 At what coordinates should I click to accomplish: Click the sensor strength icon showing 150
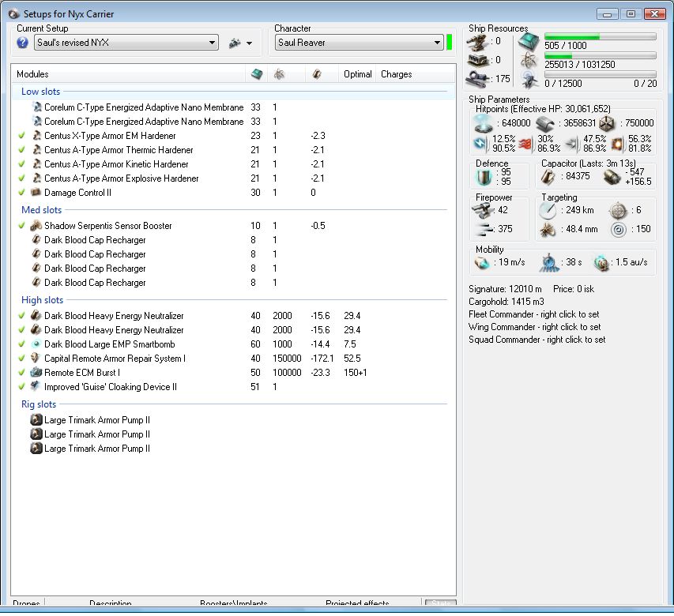pyautogui.click(x=618, y=229)
